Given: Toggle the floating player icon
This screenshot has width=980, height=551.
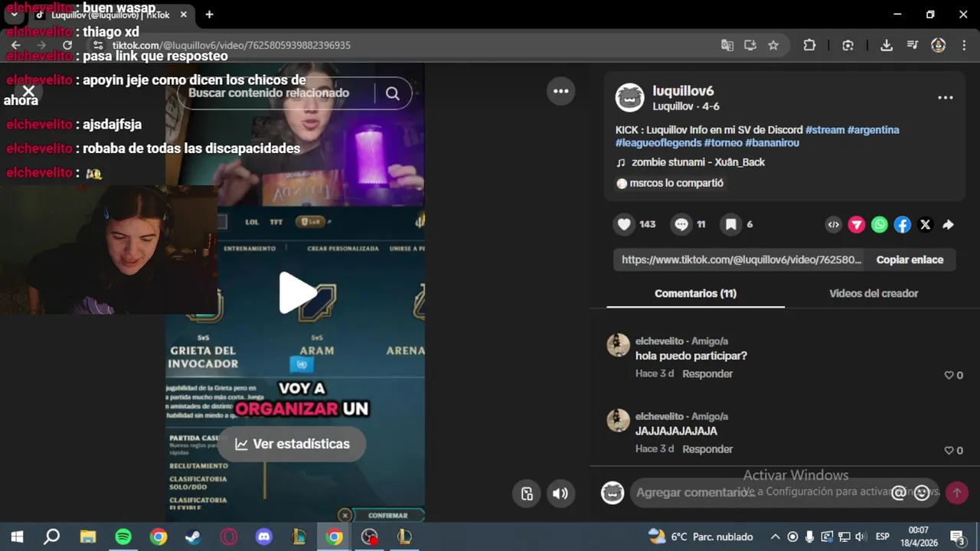Looking at the screenshot, I should 527,494.
